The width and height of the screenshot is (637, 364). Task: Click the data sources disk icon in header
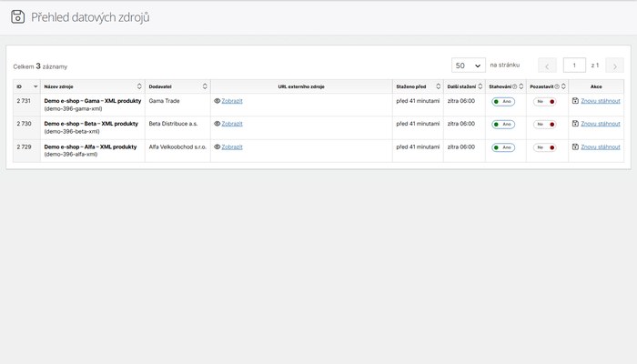pyautogui.click(x=18, y=17)
